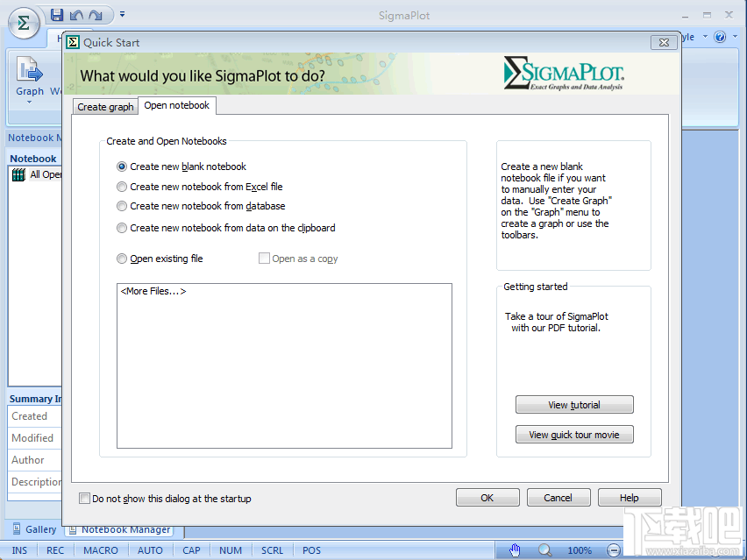The image size is (747, 560).
Task: Click the MACRO status bar indicator
Action: (101, 550)
